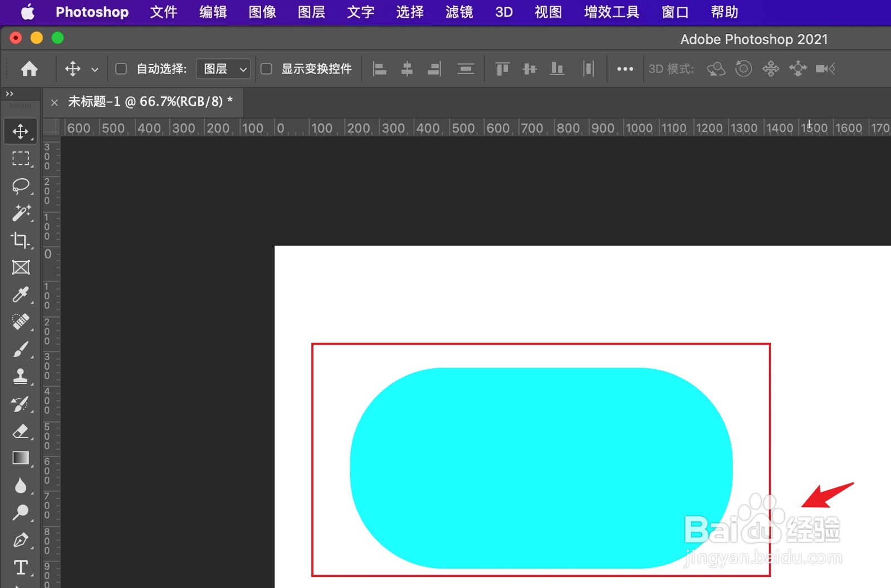The image size is (891, 588).
Task: Click Align bottom edges icon
Action: point(557,68)
